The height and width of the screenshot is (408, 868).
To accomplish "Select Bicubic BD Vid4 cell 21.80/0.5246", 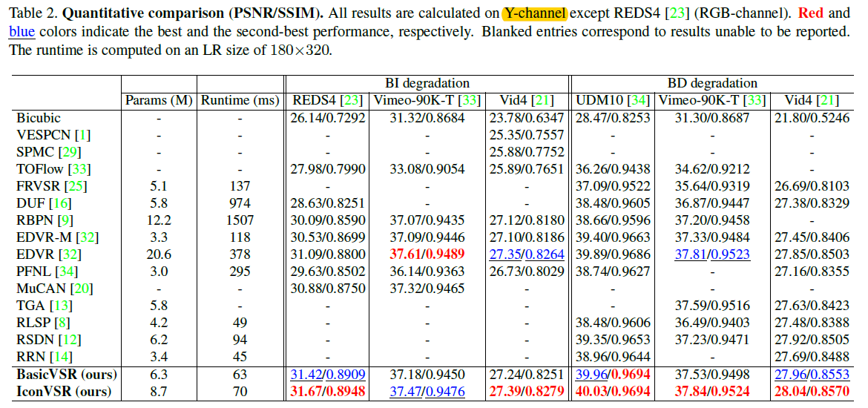I will click(812, 117).
